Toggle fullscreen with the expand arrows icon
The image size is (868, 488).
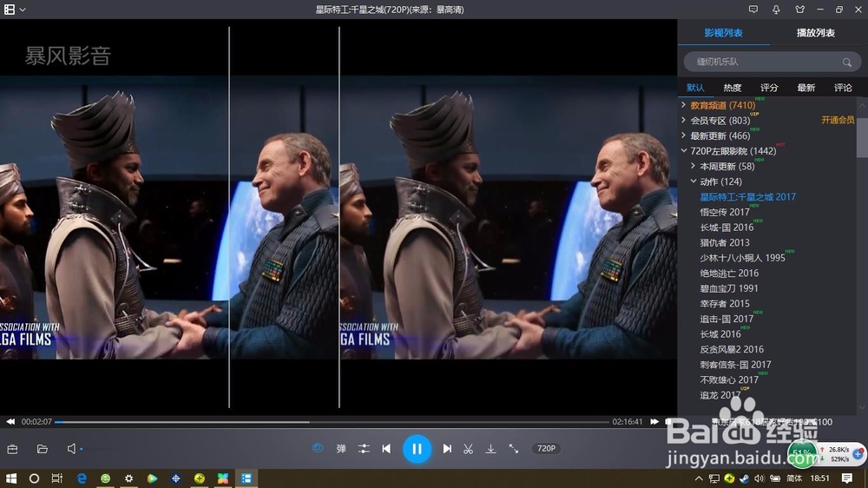pos(514,449)
